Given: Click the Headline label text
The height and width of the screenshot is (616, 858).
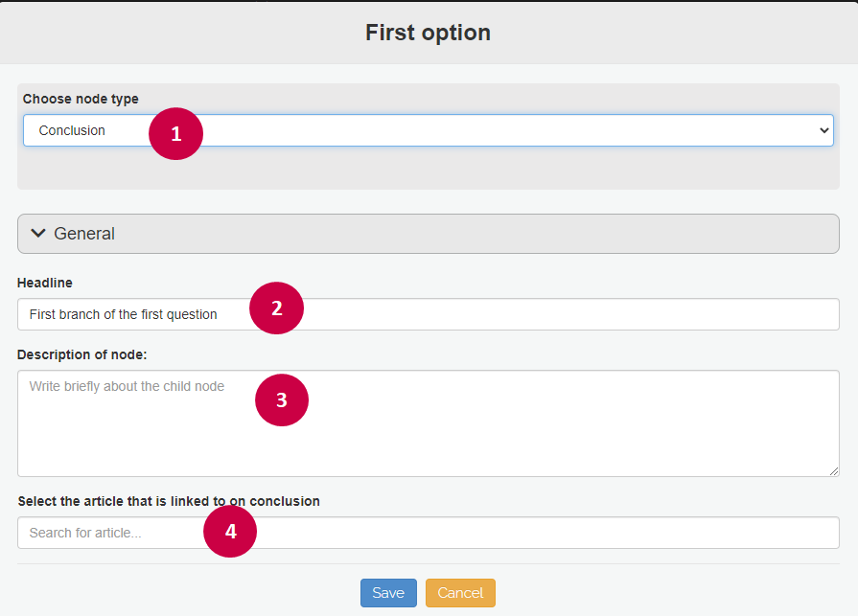Looking at the screenshot, I should [x=45, y=283].
